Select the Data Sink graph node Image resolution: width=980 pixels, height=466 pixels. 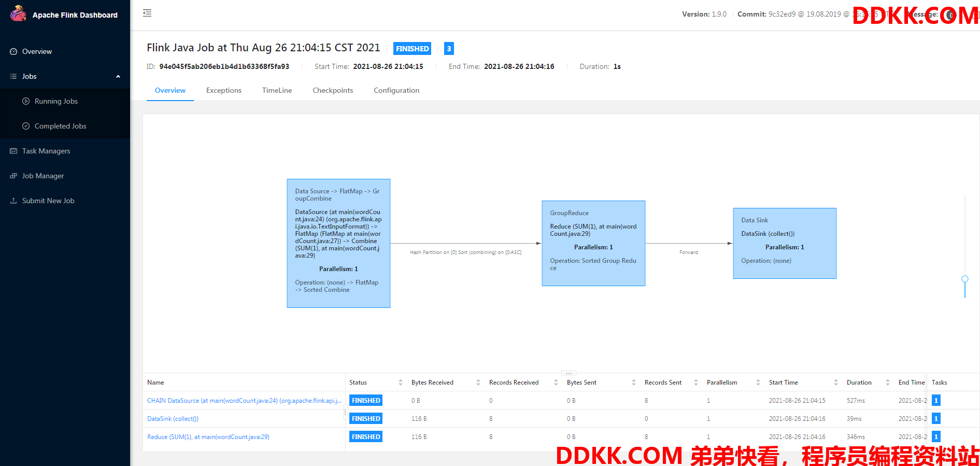[x=785, y=243]
